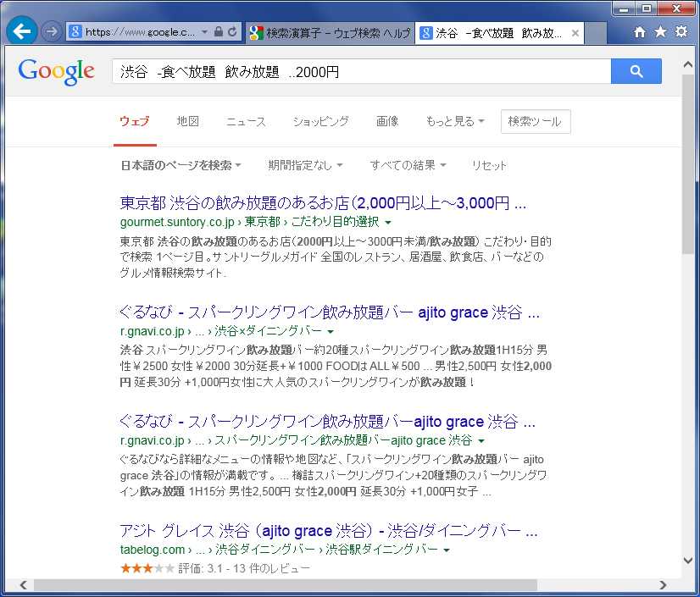The image size is (700, 597).
Task: Open the すべての結果 filter dropdown
Action: (408, 165)
